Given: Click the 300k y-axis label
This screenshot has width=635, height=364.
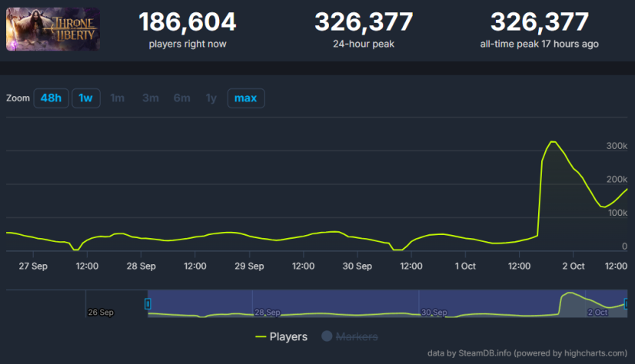Looking at the screenshot, I should coord(617,146).
